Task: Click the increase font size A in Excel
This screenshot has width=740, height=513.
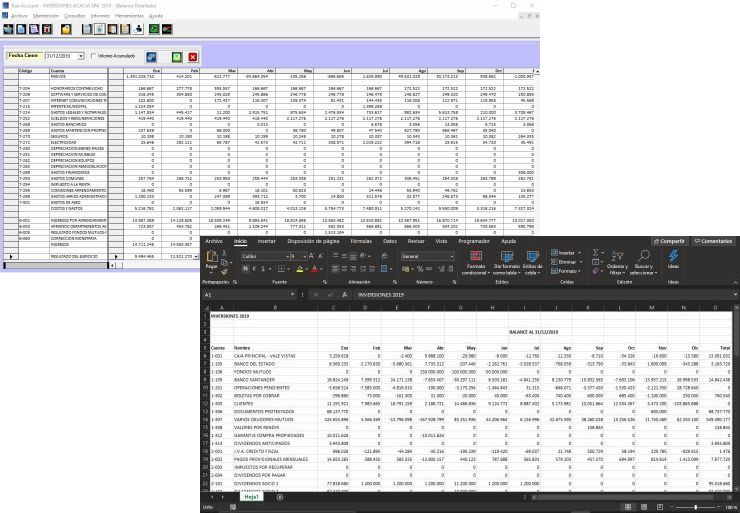Action: [311, 256]
